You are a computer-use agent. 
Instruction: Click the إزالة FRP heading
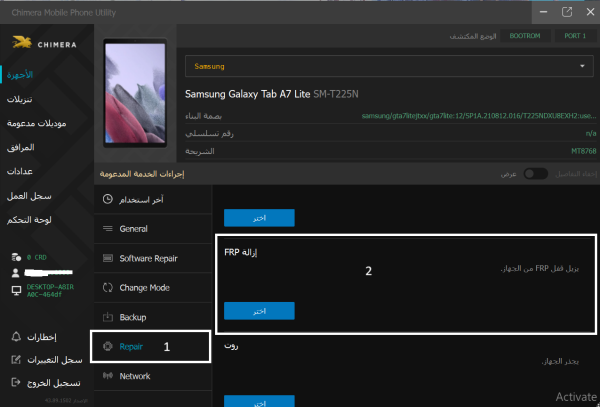pyautogui.click(x=241, y=252)
